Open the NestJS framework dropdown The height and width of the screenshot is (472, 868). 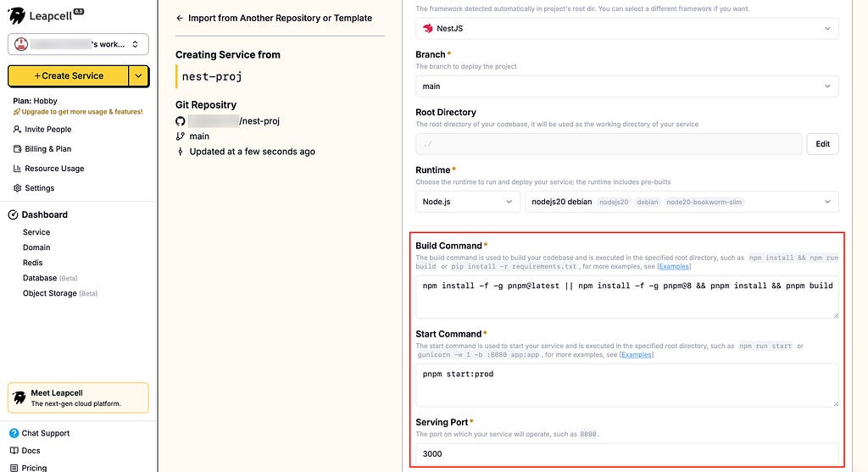tap(626, 28)
